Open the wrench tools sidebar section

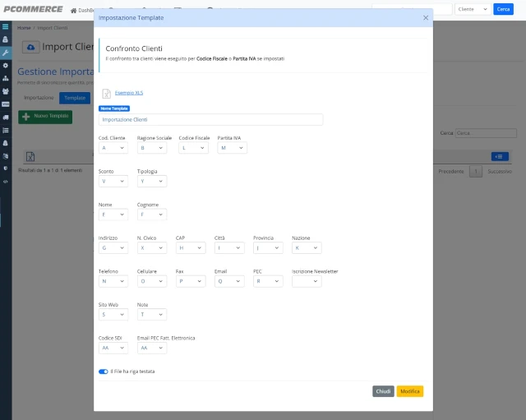[x=6, y=53]
